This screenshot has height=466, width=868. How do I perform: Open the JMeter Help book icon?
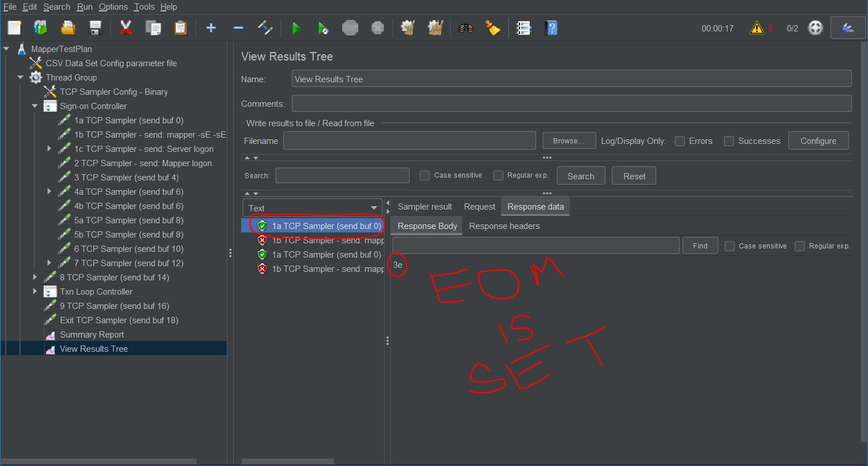(x=550, y=27)
